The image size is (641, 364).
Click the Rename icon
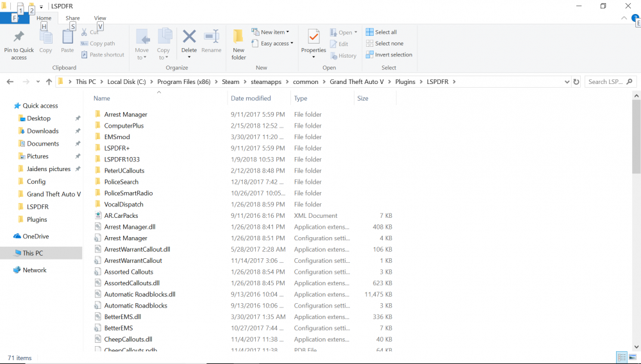click(212, 37)
